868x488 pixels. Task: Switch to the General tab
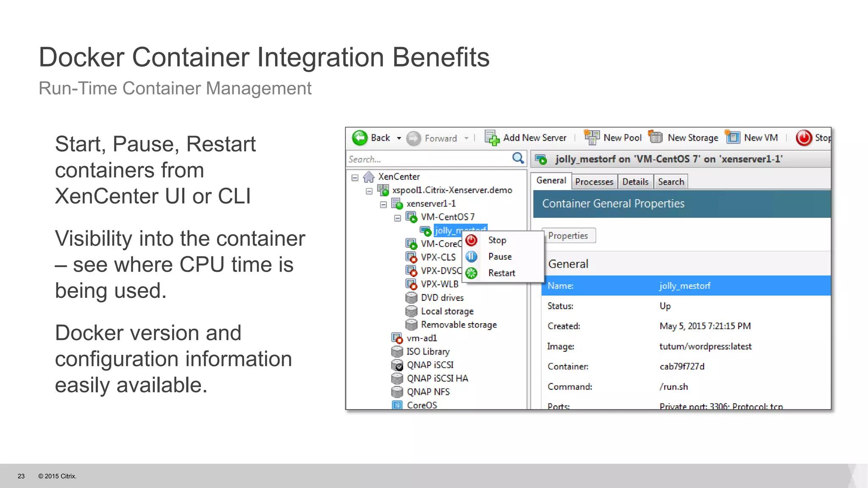(551, 181)
